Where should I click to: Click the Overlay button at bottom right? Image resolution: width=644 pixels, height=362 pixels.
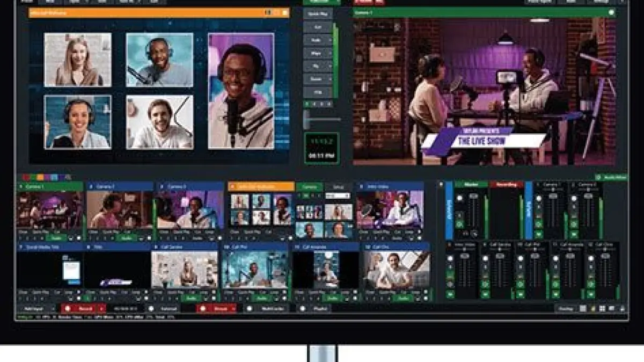coord(565,308)
